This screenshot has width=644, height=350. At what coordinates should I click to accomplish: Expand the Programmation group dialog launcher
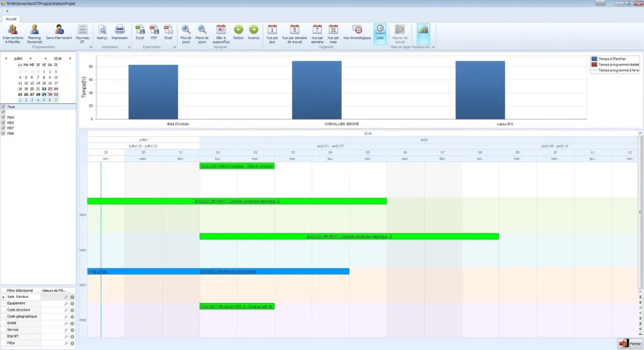tap(91, 47)
